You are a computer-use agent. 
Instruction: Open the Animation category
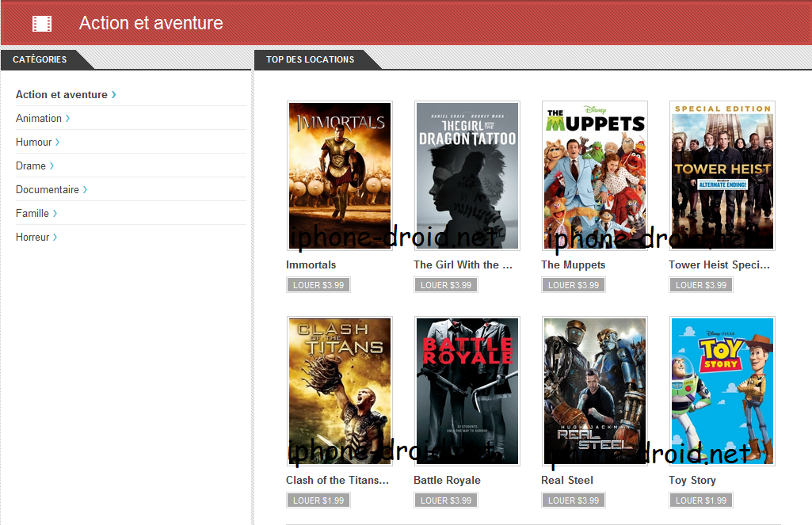tap(38, 119)
